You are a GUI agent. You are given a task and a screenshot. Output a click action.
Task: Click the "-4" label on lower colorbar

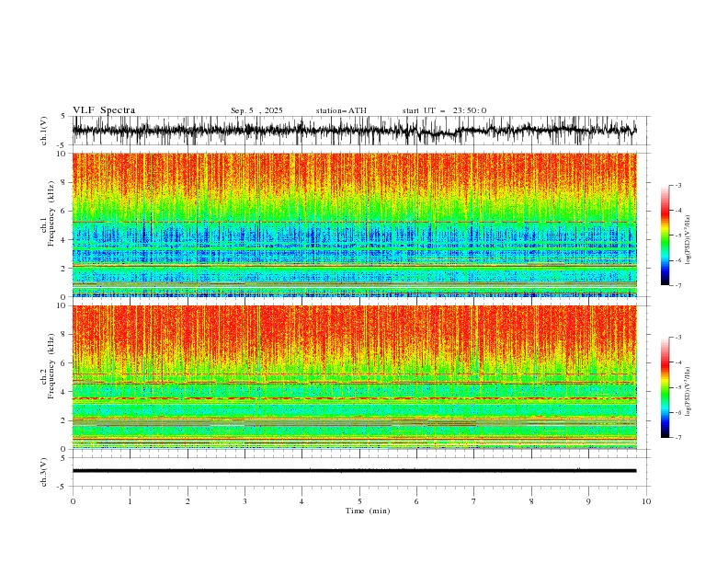678,362
